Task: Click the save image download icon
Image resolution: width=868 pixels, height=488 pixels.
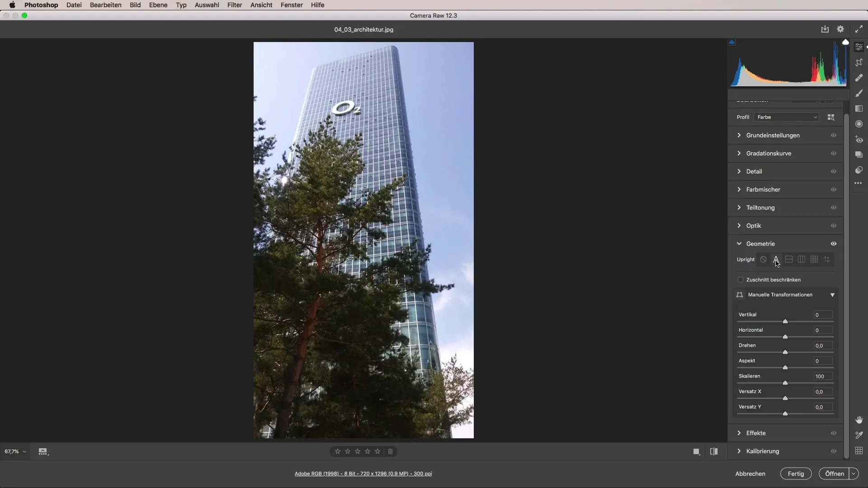Action: point(825,29)
